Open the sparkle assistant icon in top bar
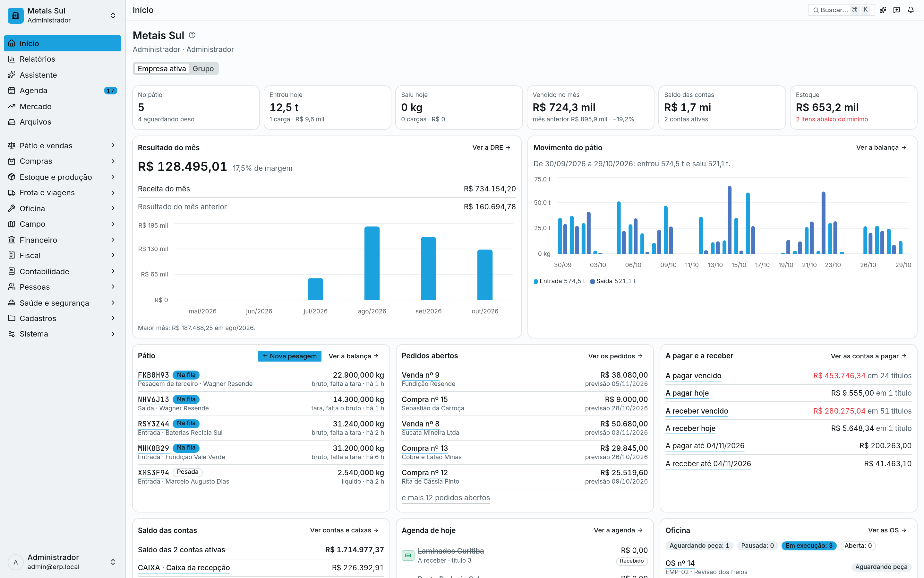 pyautogui.click(x=883, y=10)
